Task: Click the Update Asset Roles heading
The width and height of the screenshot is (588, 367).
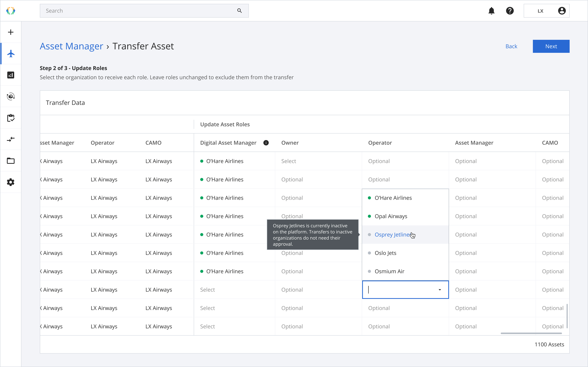Action: pos(225,124)
